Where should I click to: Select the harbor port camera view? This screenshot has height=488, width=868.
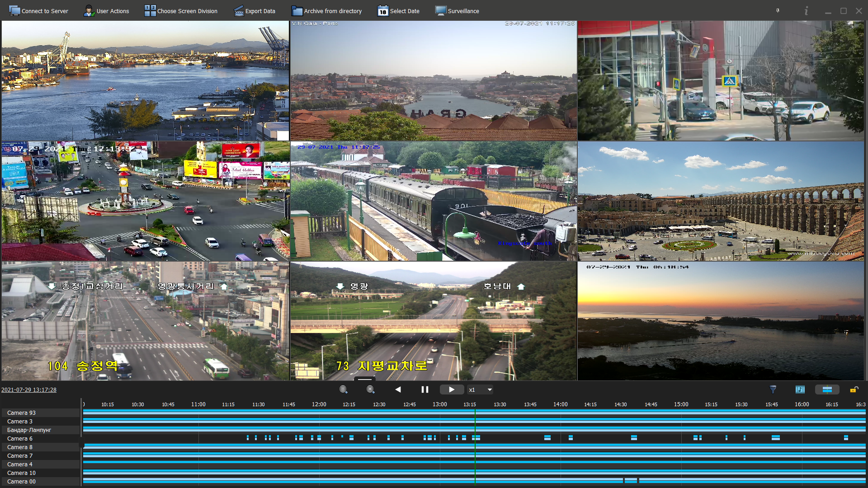coord(145,80)
